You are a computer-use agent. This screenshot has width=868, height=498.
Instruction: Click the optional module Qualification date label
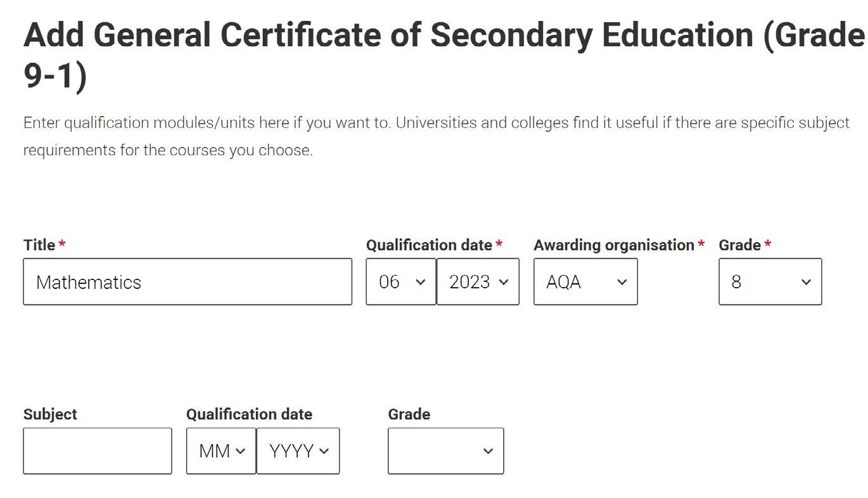(249, 414)
